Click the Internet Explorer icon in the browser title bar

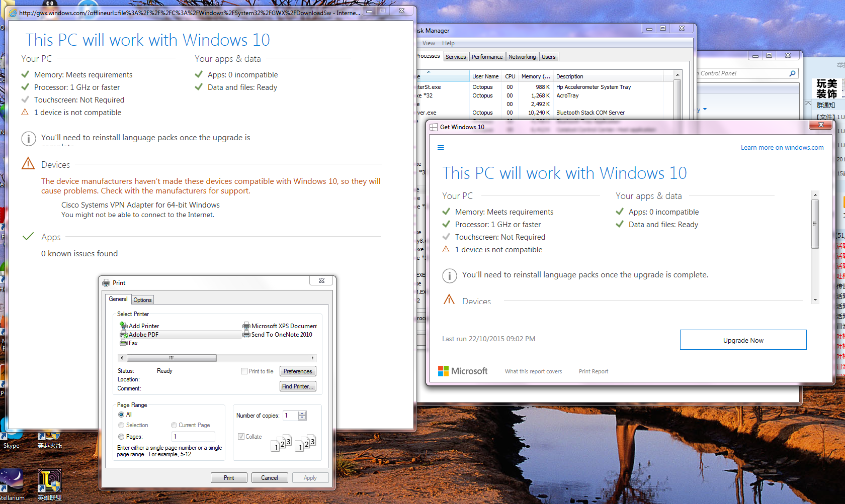pyautogui.click(x=13, y=13)
